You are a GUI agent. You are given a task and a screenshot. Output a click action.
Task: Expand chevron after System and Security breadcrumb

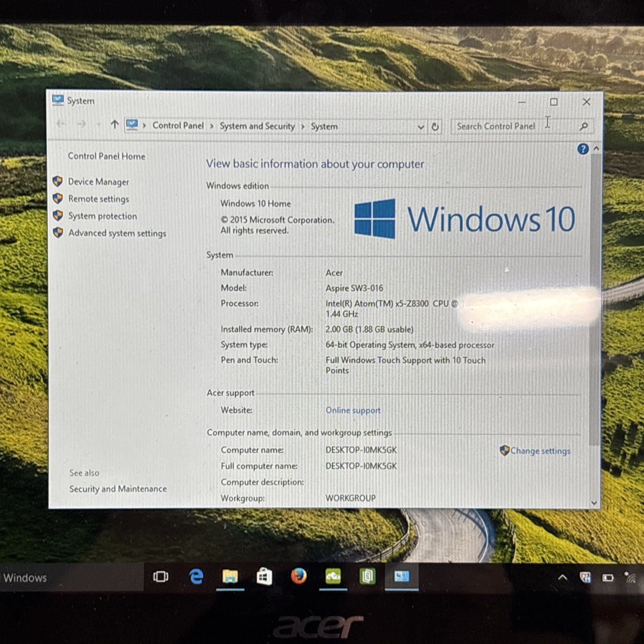coord(303,126)
